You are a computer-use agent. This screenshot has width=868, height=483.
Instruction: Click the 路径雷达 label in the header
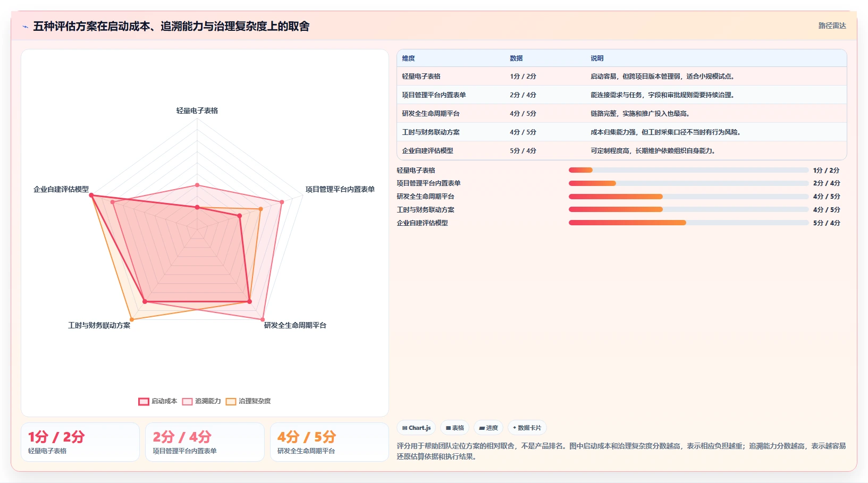[x=832, y=26]
